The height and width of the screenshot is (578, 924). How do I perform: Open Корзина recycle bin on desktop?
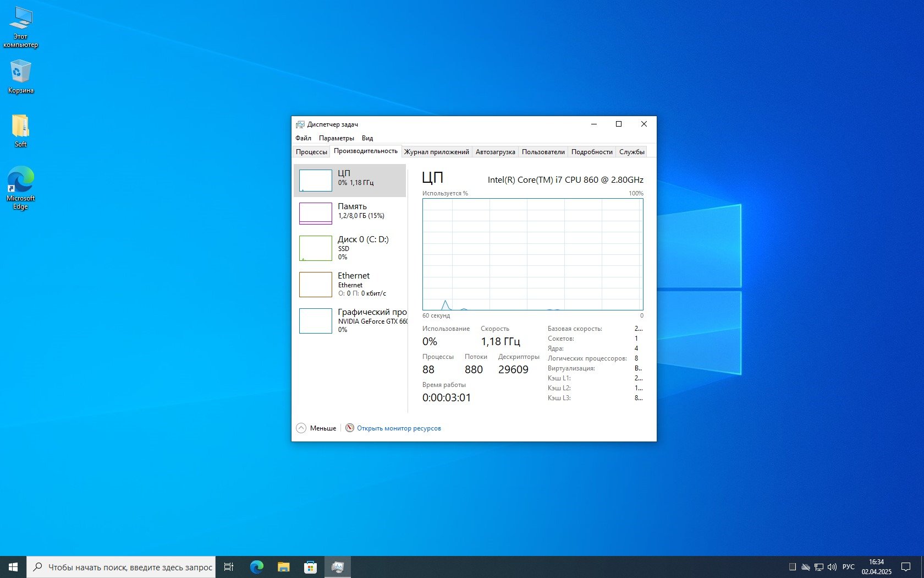(x=20, y=77)
